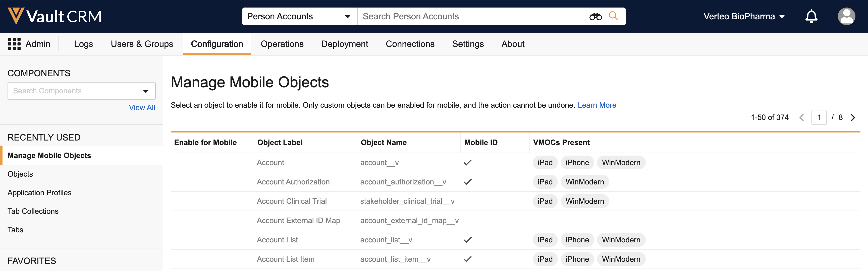Expand the Search Components dropdown

pos(146,91)
